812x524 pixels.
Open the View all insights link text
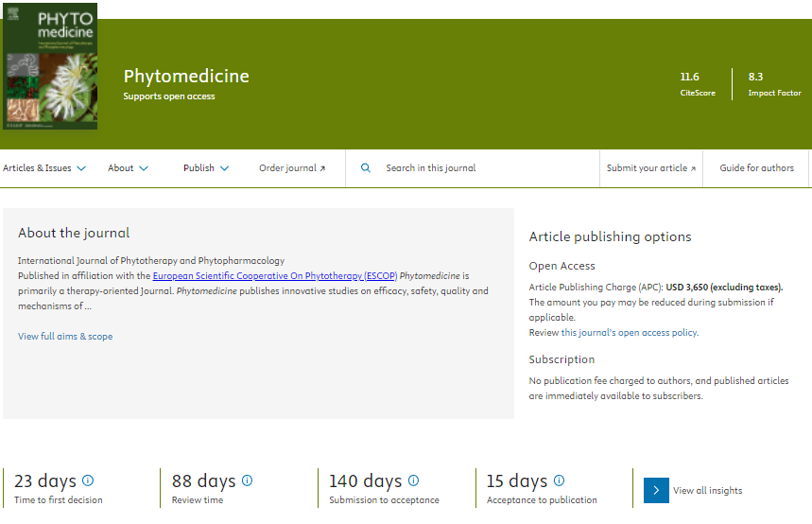(707, 490)
